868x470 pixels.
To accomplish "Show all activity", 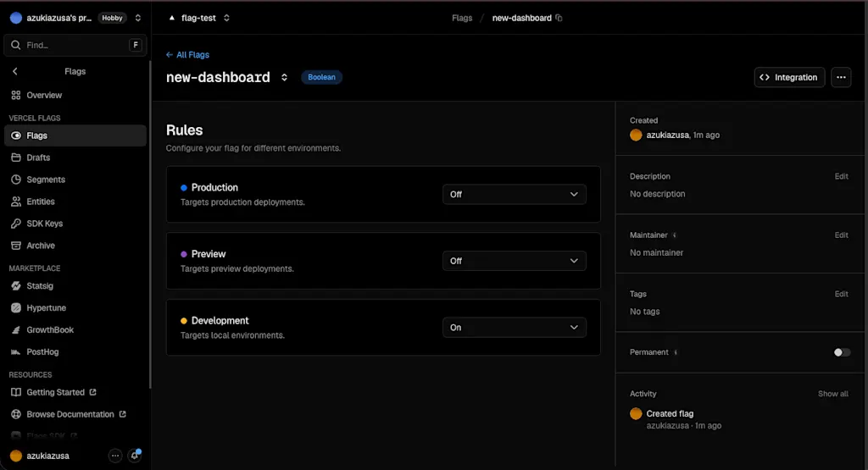I will pyautogui.click(x=833, y=394).
